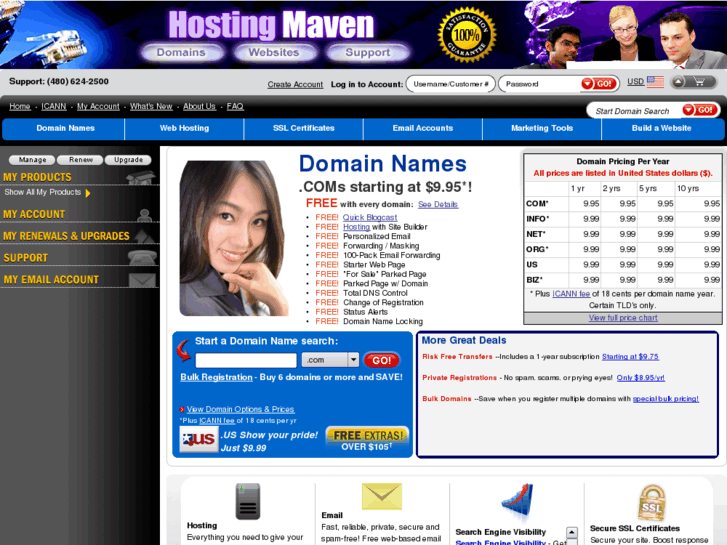Click the Upgrade pill button
Screen dimensions: 727x545
tap(128, 160)
